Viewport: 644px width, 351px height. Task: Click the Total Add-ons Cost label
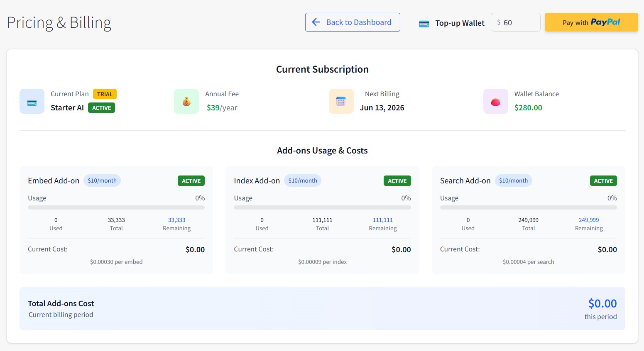pyautogui.click(x=61, y=304)
